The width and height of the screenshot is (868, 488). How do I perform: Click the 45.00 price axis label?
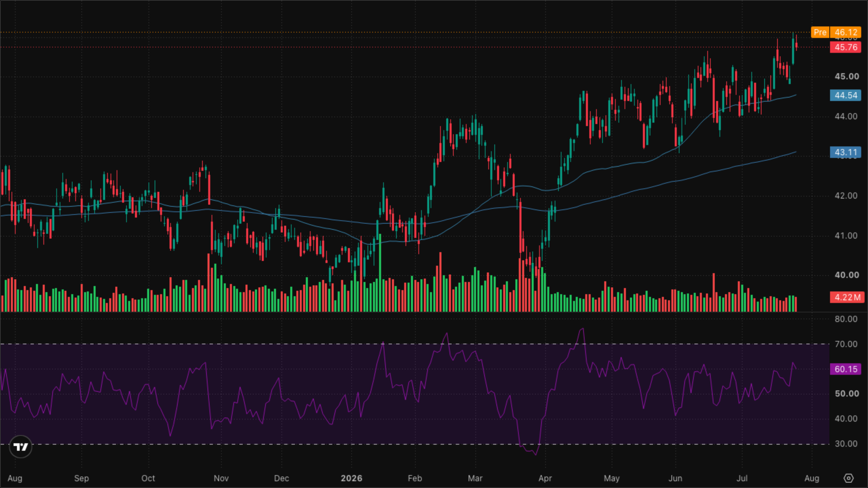[847, 77]
